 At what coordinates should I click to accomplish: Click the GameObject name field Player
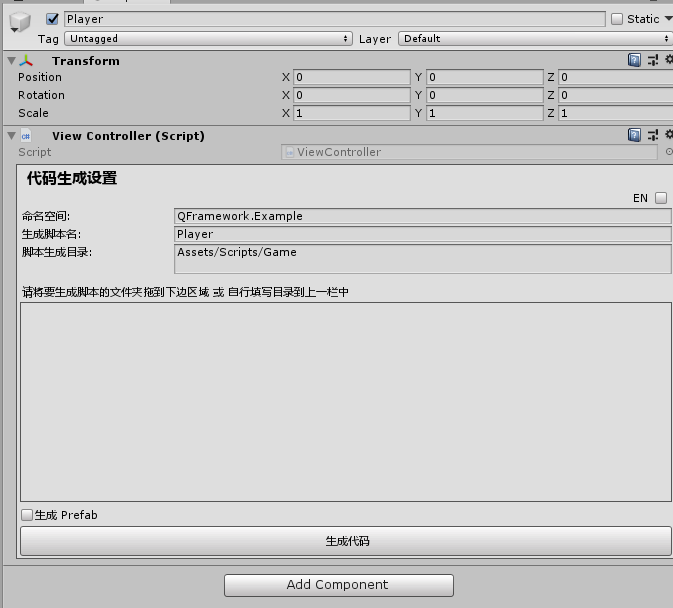click(x=335, y=19)
